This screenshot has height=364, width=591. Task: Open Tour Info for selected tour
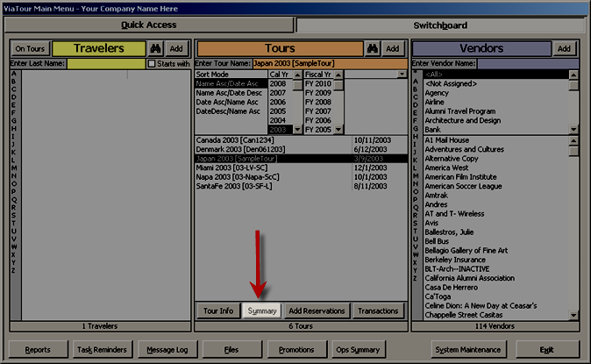click(217, 310)
